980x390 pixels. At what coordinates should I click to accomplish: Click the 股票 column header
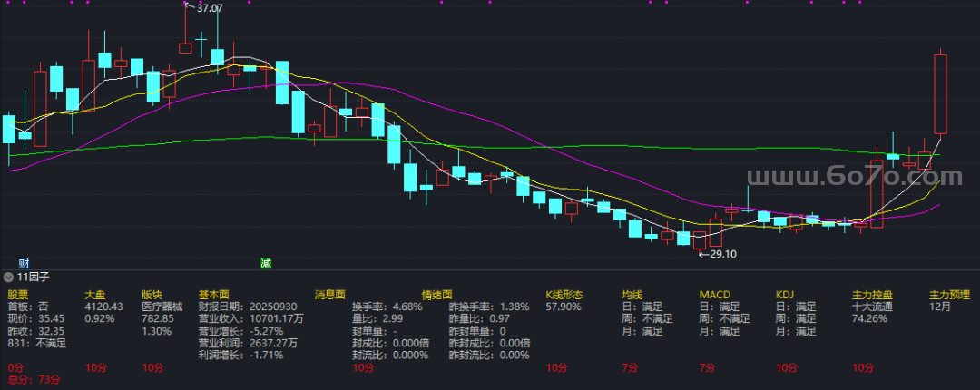point(17,295)
